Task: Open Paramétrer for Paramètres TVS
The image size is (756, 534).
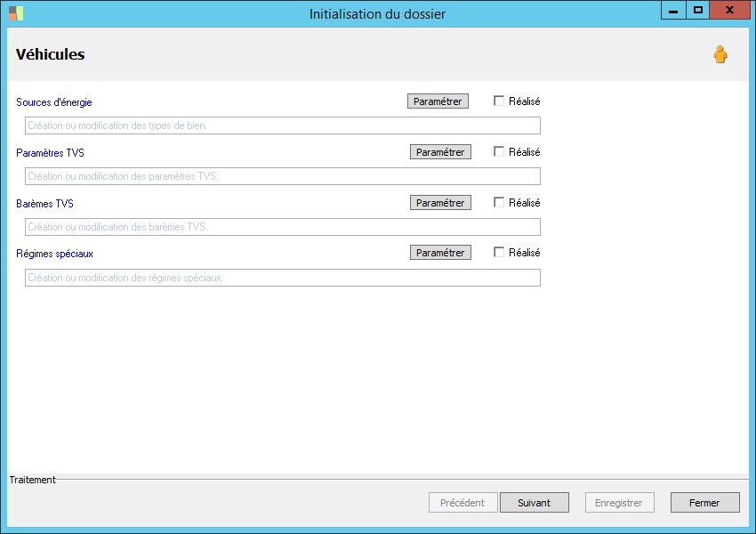Action: coord(440,152)
